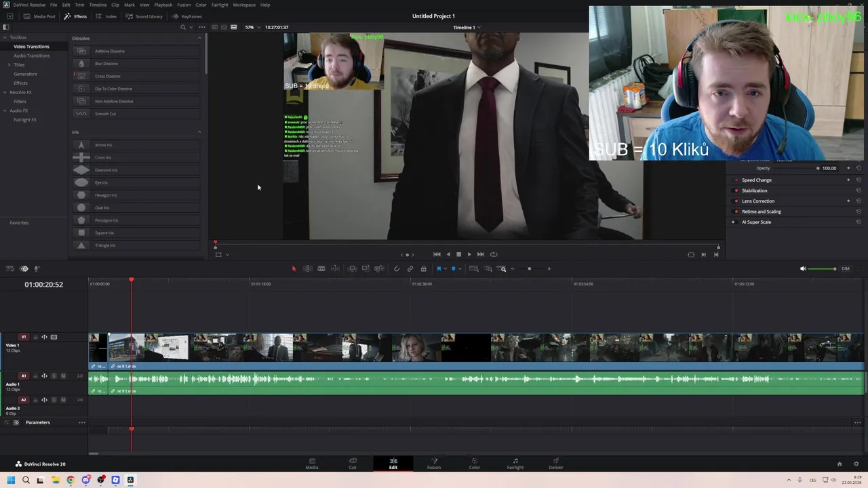Toggle the DIM audio button

pos(846,268)
